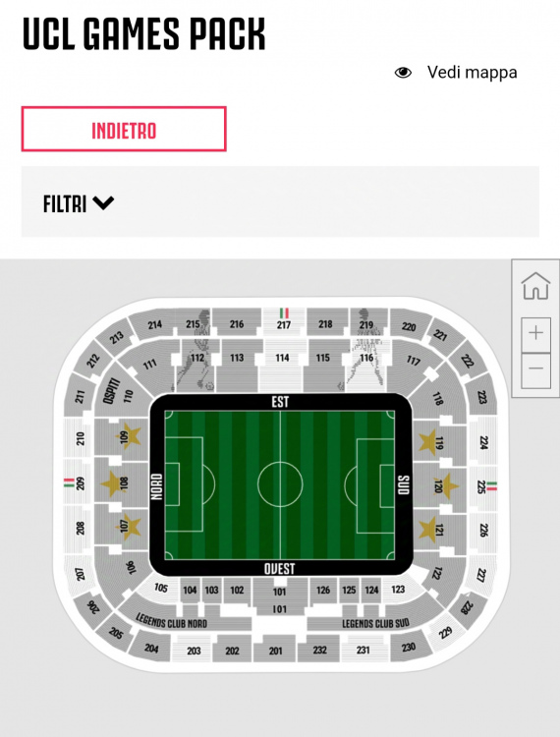Expand the FILTRI chevron
560x737 pixels.
click(x=103, y=203)
